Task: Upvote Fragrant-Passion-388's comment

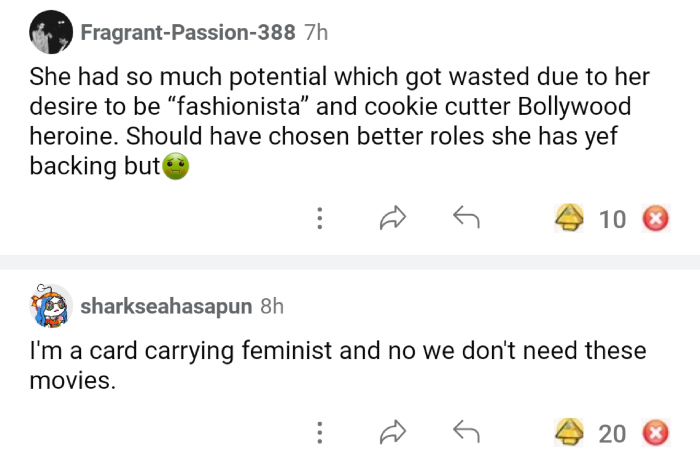Action: [x=571, y=218]
